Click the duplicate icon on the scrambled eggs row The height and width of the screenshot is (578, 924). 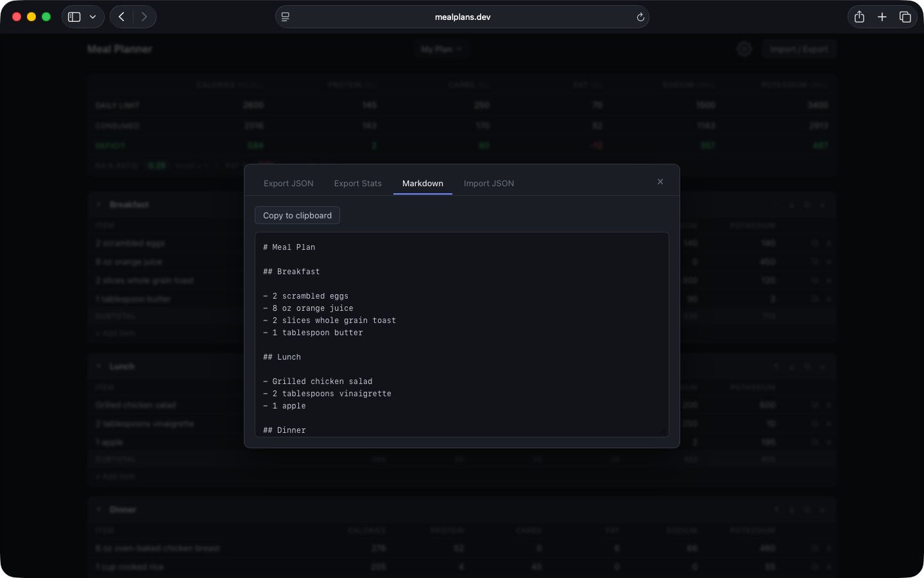[814, 243]
